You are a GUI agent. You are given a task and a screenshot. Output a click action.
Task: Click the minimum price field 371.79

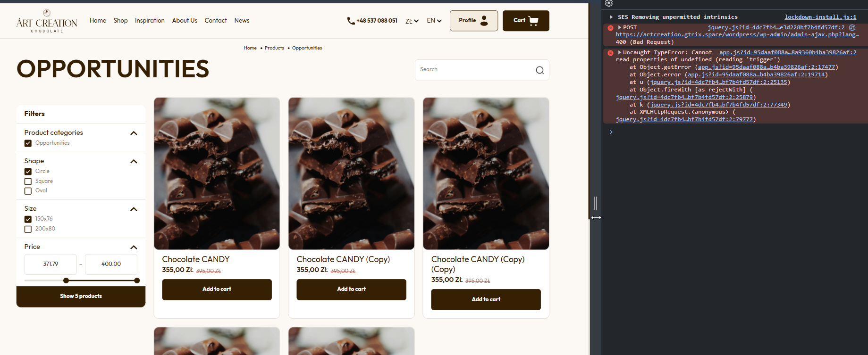(x=51, y=264)
